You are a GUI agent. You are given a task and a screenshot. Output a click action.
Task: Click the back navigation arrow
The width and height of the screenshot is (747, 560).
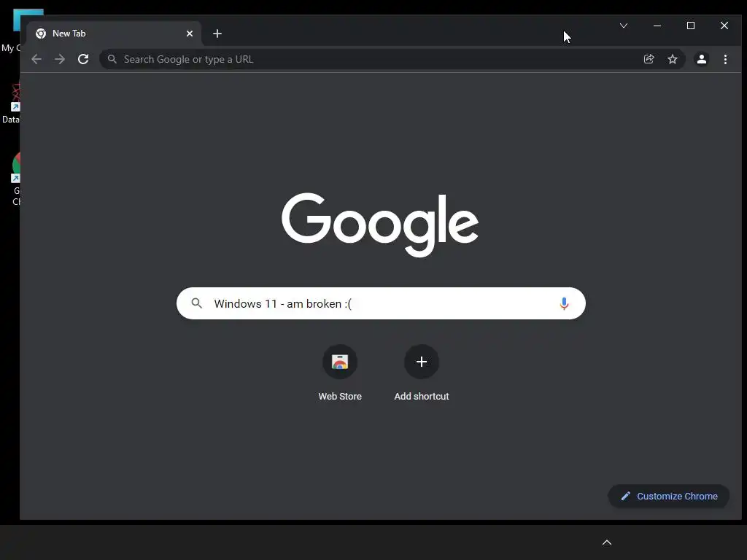click(x=36, y=59)
